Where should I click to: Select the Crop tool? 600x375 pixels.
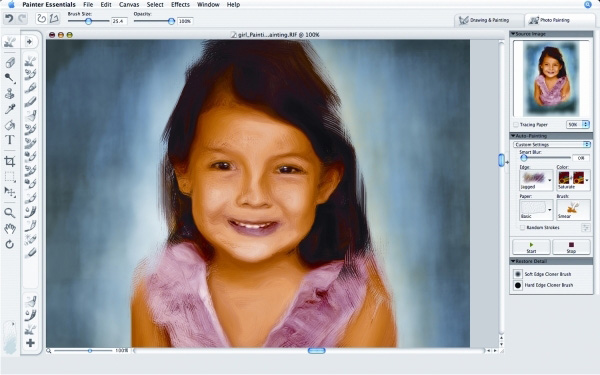10,161
